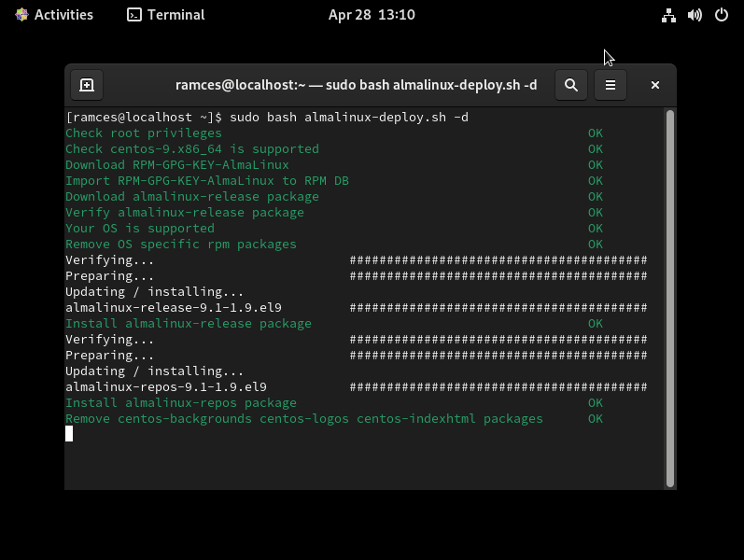Click 'Check centos-9.x86_64 is supported' line
This screenshot has width=744, height=560.
(x=192, y=149)
